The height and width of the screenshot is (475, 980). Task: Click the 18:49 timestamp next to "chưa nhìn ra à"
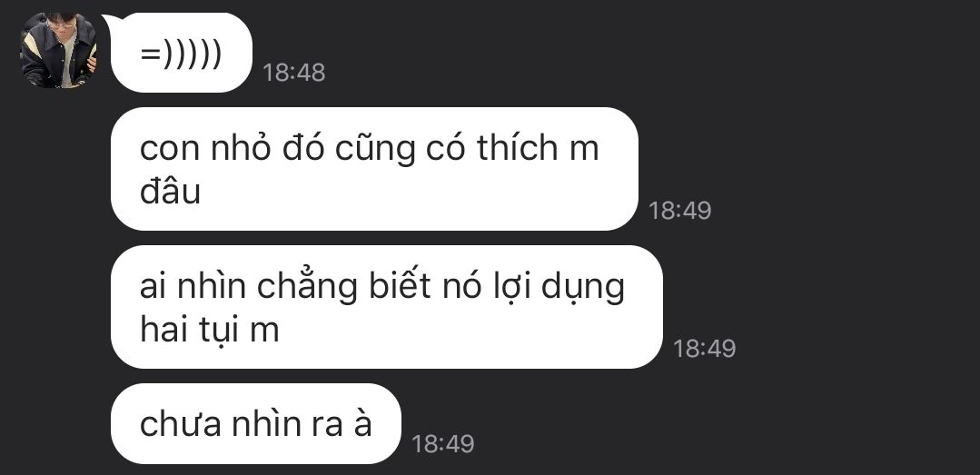[442, 444]
